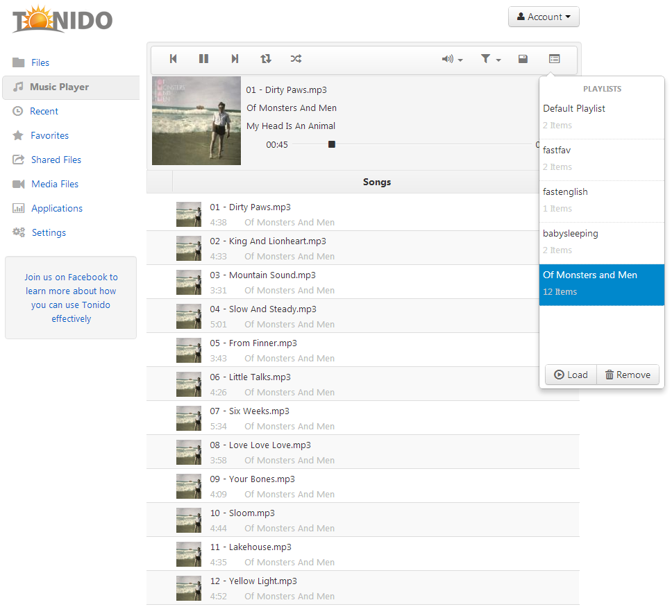Click the save playlist icon
672x616 pixels.
[x=523, y=59]
